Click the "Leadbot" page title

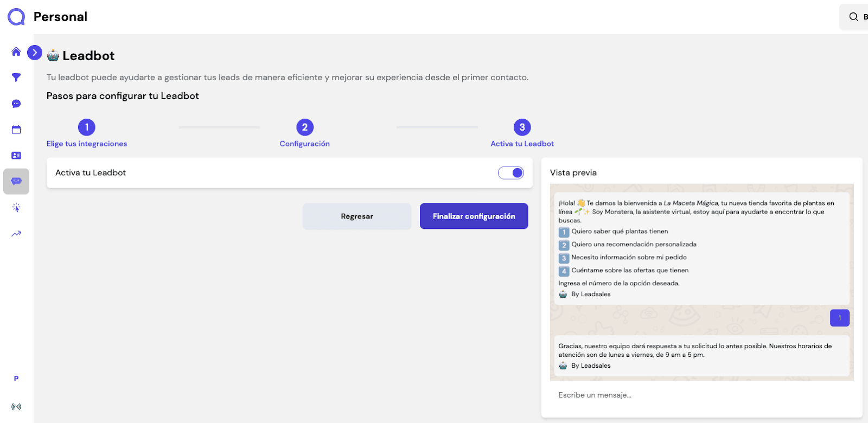click(88, 56)
